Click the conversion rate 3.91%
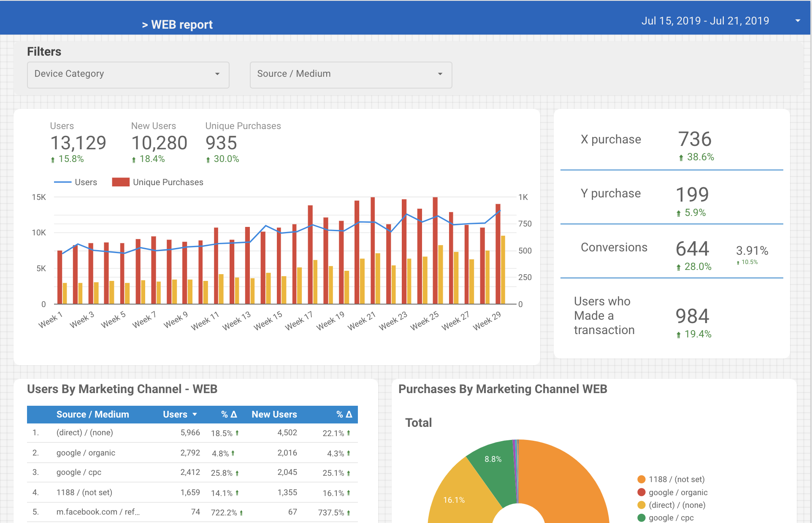This screenshot has height=523, width=812. 752,251
